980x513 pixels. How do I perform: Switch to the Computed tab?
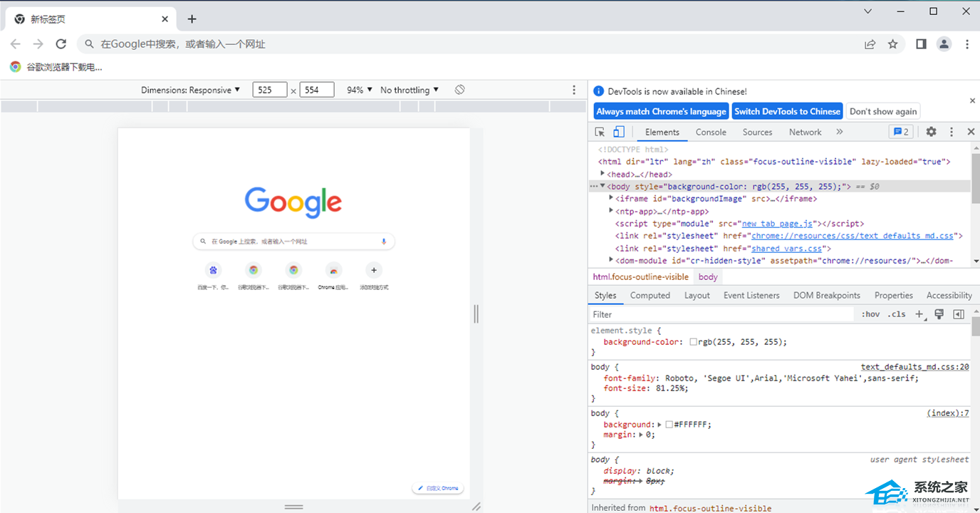tap(650, 295)
